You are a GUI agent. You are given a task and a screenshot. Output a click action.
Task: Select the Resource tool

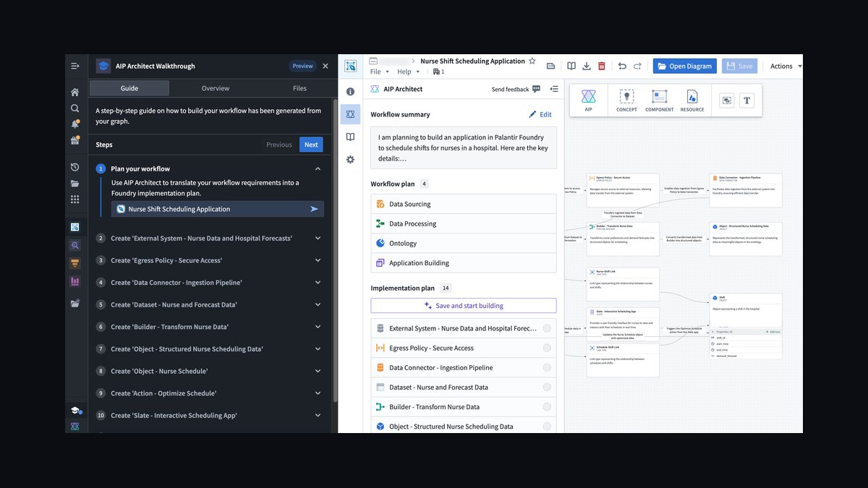click(692, 100)
